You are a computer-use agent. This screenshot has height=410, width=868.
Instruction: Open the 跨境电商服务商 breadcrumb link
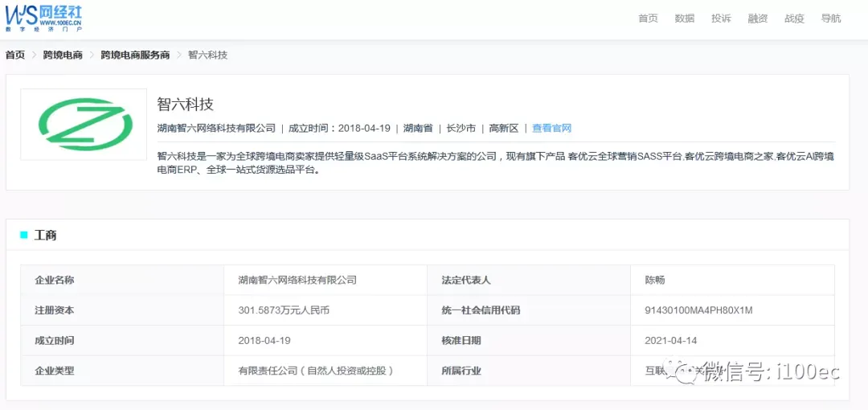135,55
